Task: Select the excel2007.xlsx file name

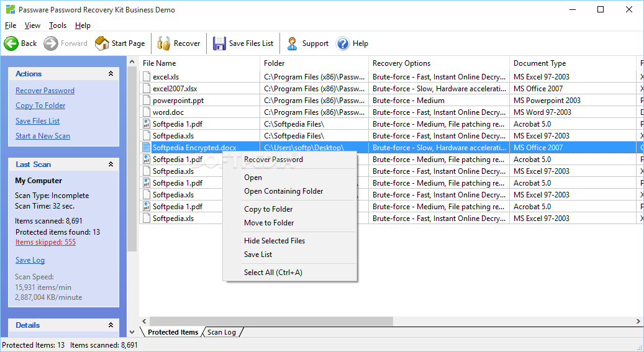Action: point(175,89)
